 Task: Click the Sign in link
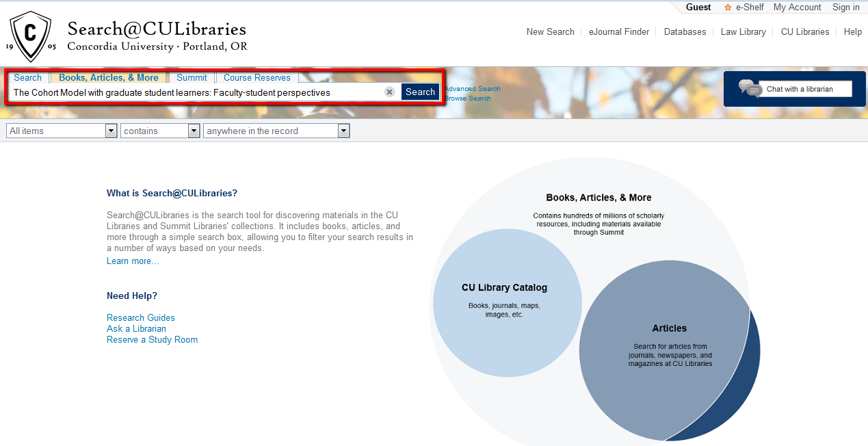pyautogui.click(x=846, y=8)
